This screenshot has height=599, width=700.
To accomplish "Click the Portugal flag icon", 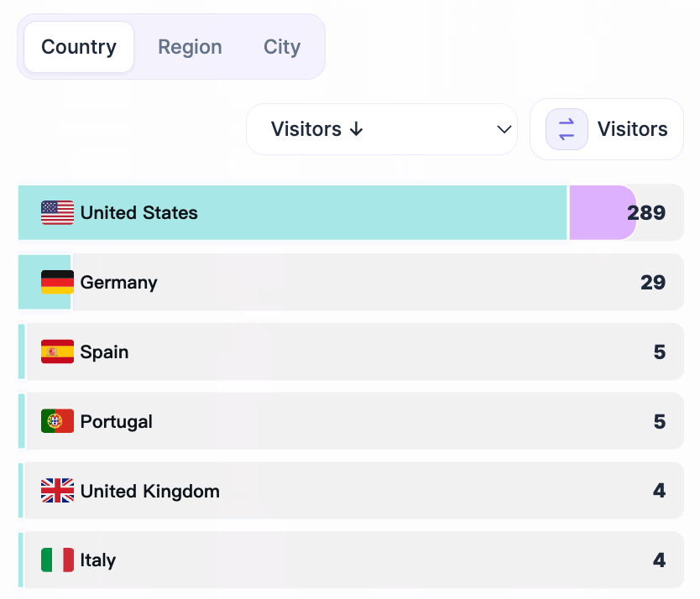I will click(55, 421).
